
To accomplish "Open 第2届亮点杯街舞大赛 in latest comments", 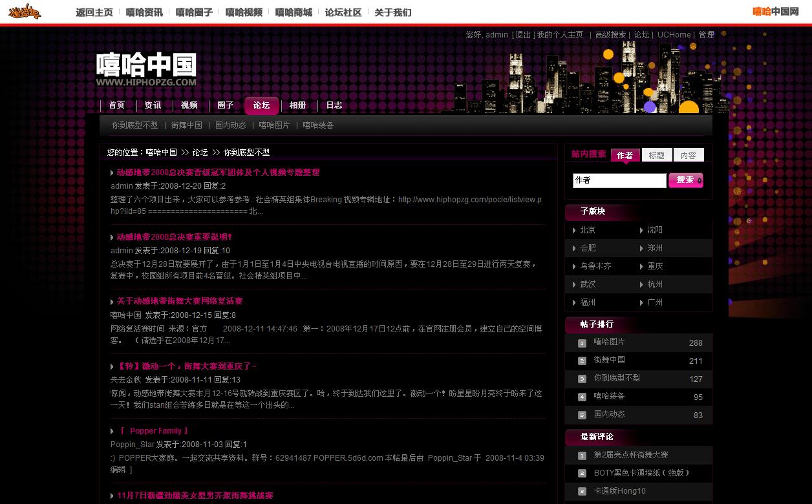I will click(631, 455).
